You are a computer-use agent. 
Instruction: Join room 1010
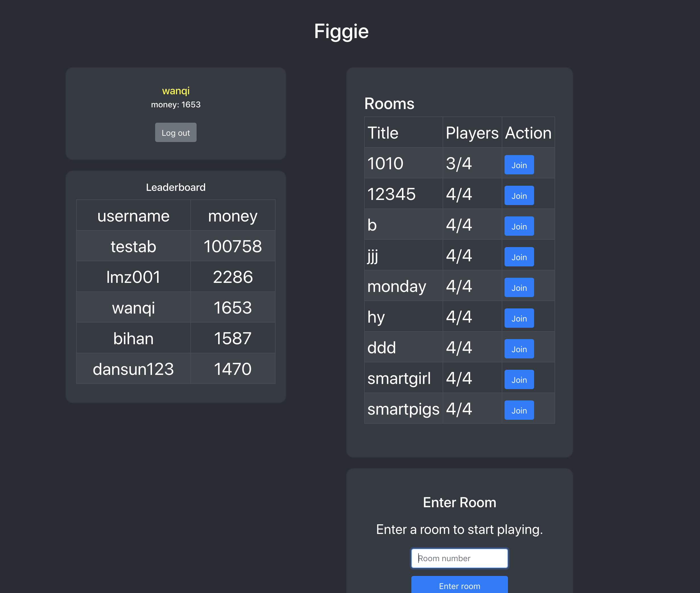(519, 165)
